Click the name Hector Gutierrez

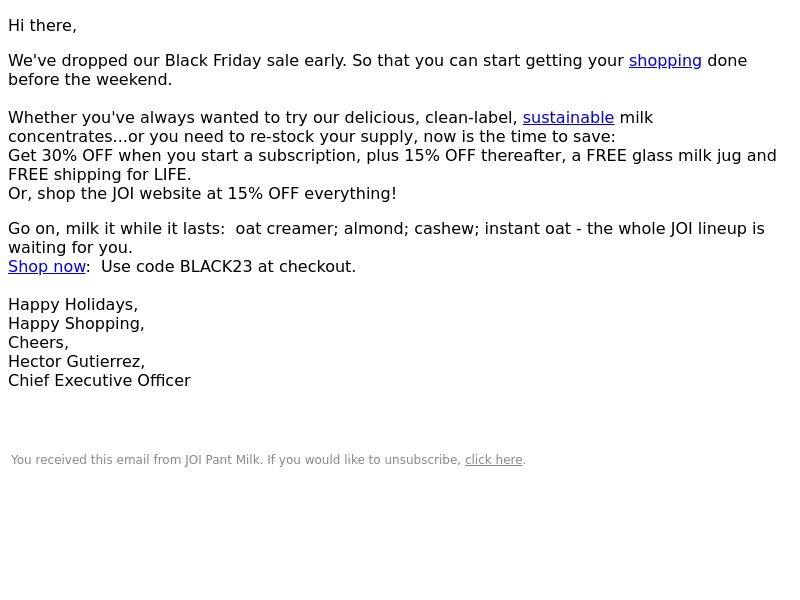tap(77, 362)
